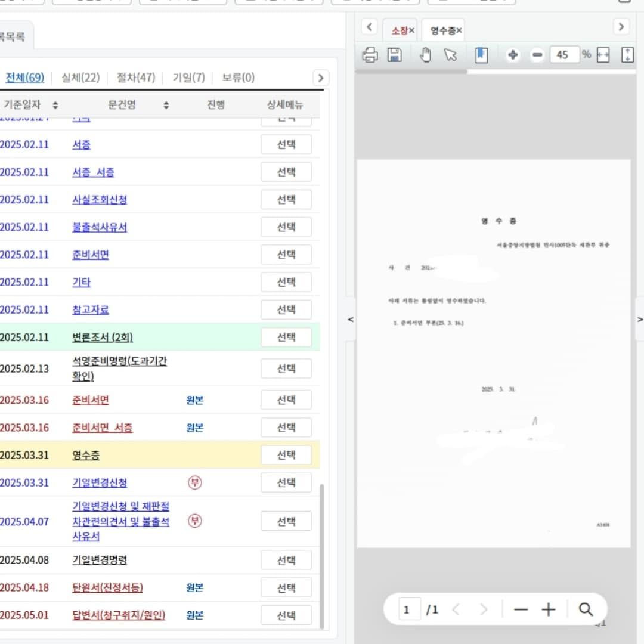Click the page number input field
Viewport: 644px width, 644px height.
(410, 609)
